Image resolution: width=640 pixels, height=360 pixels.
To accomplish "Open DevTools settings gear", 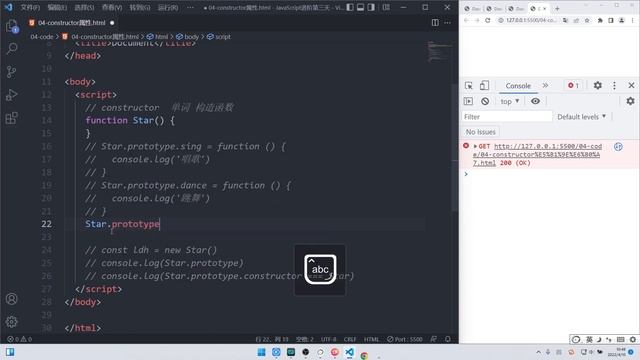I will point(598,85).
